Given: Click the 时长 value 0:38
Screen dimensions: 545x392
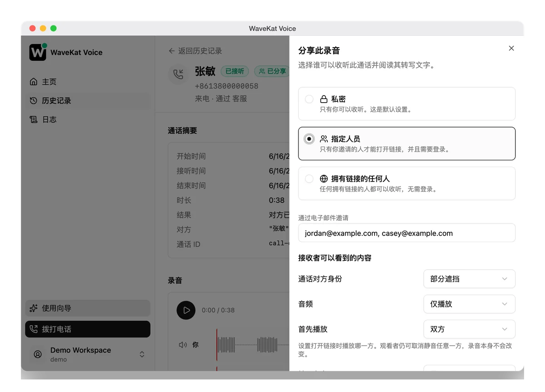Looking at the screenshot, I should [x=277, y=200].
